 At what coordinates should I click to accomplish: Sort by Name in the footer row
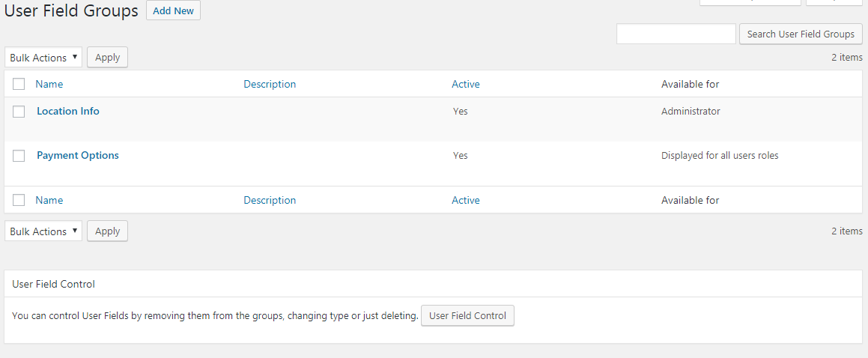49,200
